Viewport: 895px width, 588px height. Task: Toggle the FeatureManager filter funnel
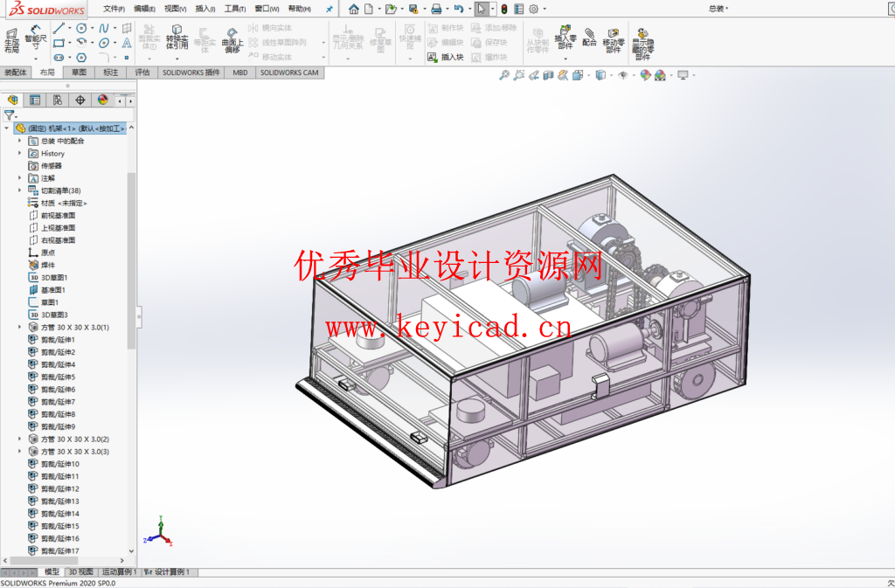point(10,114)
